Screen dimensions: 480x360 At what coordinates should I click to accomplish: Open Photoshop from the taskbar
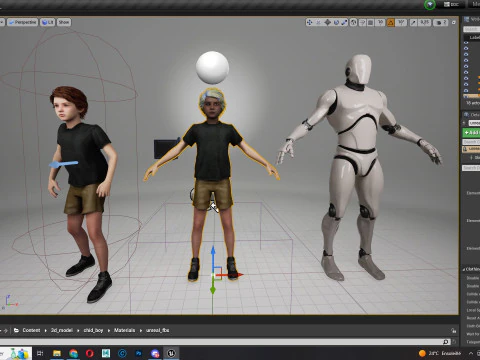click(x=138, y=353)
